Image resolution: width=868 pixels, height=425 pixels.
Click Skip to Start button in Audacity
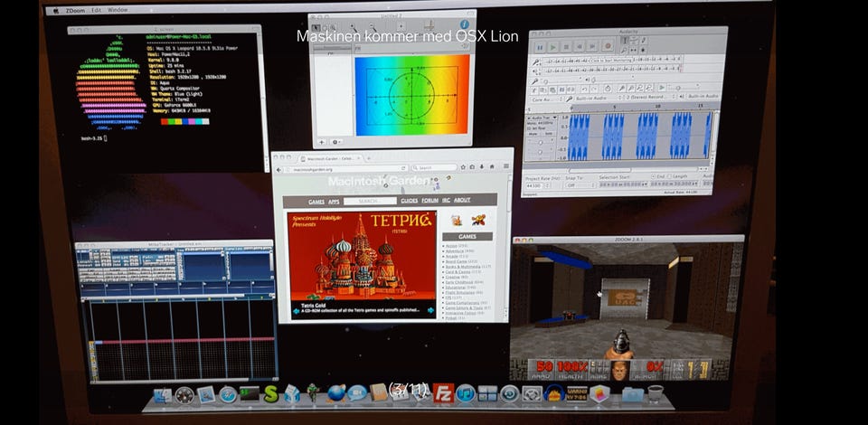pos(579,48)
